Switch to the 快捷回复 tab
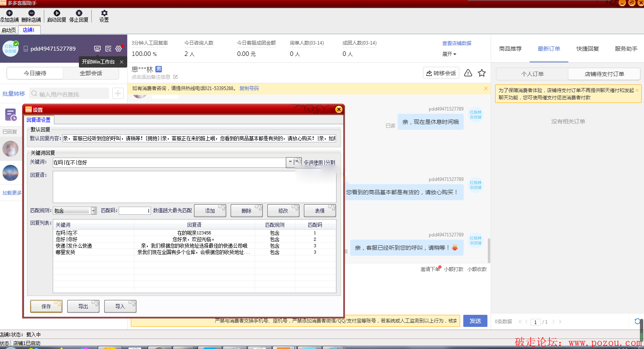The width and height of the screenshot is (644, 349). click(x=587, y=49)
